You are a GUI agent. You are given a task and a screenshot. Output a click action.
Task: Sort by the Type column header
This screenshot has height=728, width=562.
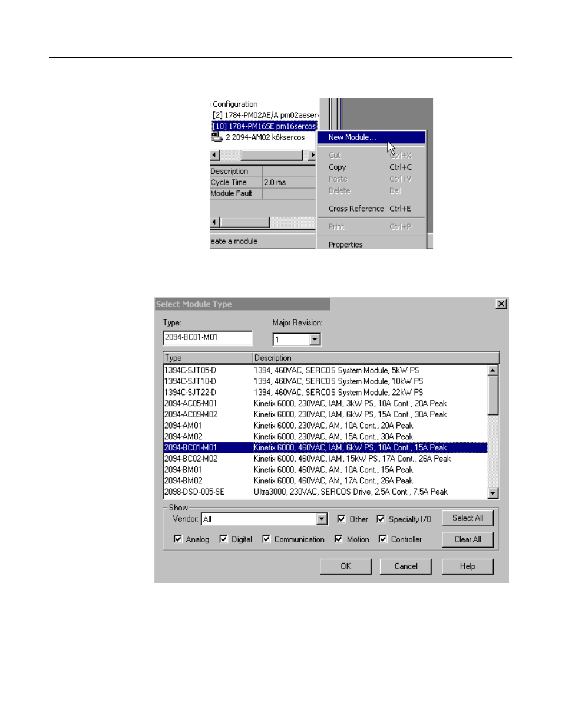coord(208,358)
